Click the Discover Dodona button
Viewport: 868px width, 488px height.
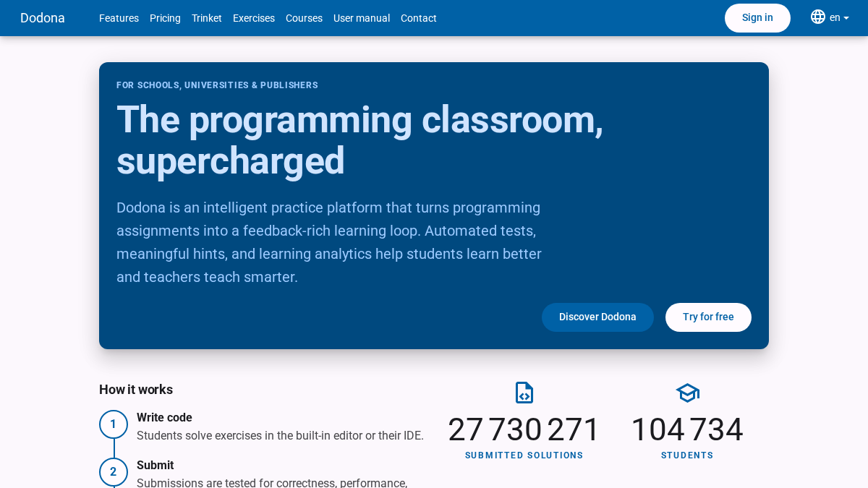[x=597, y=317]
